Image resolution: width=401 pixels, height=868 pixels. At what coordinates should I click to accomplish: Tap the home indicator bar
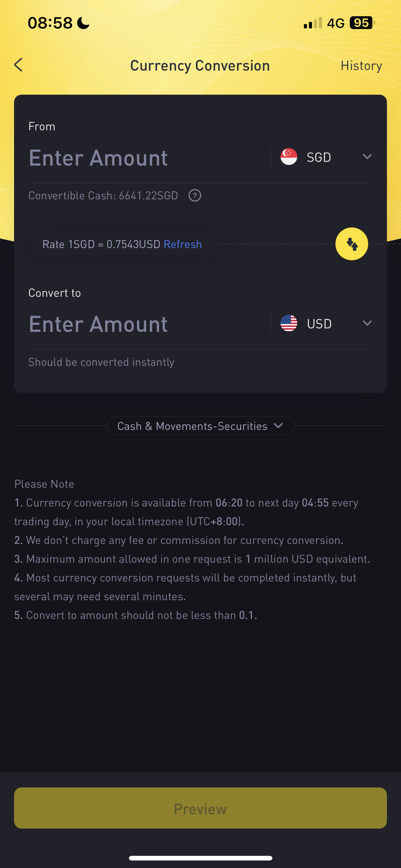[x=200, y=858]
